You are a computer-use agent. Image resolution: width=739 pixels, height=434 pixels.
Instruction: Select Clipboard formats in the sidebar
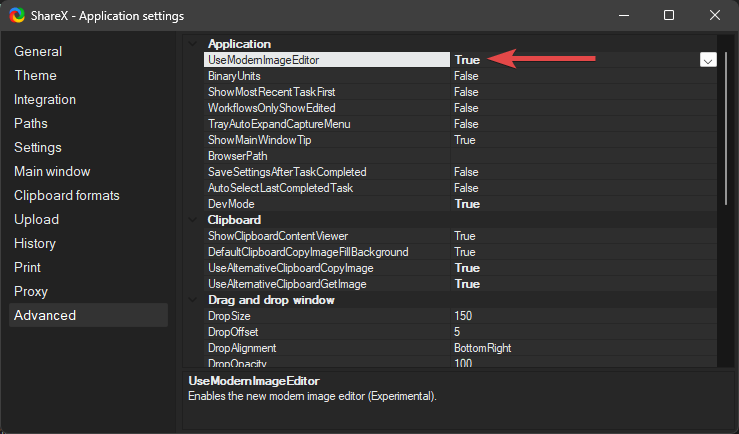[x=66, y=196]
